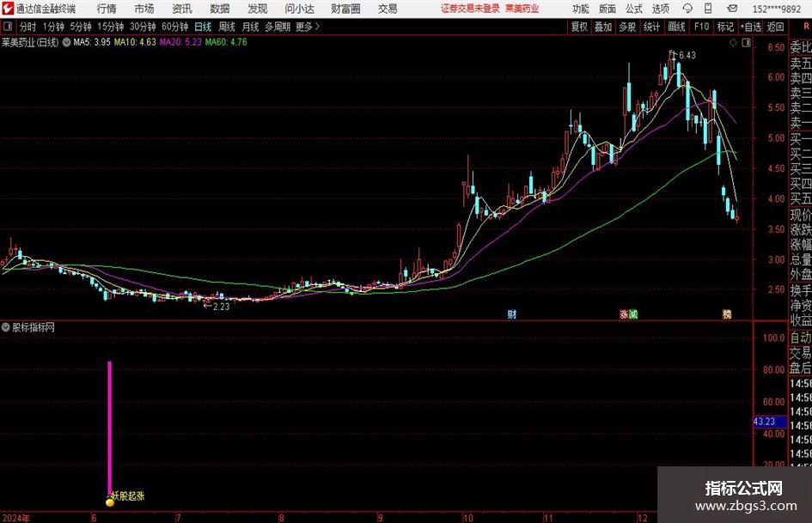
Task: Open the 多周期 multi-period view
Action: tap(277, 27)
